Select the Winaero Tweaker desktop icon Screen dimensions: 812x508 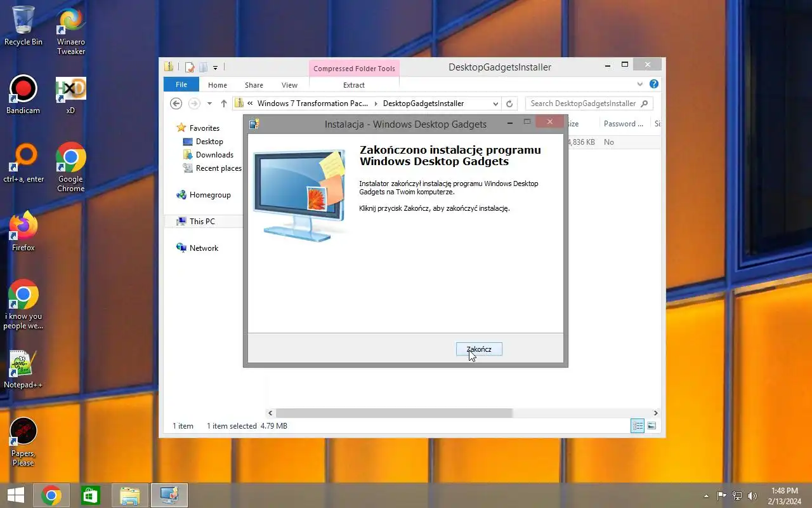click(71, 31)
